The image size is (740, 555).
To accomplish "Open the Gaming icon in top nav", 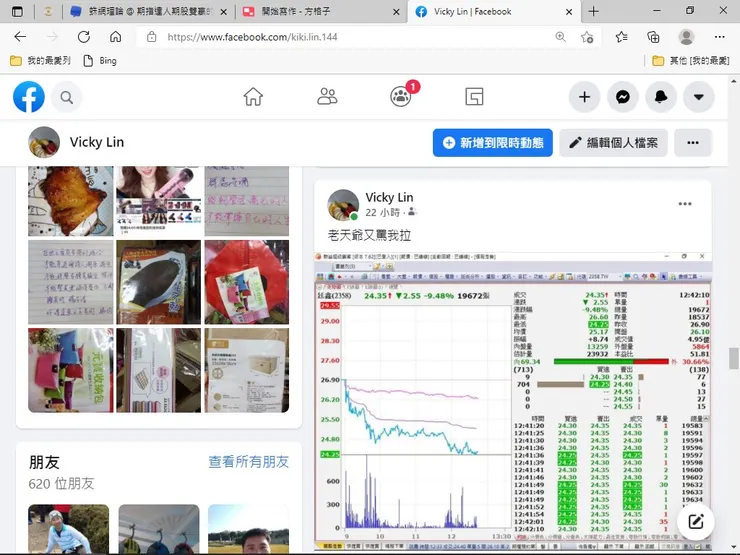I will click(474, 97).
